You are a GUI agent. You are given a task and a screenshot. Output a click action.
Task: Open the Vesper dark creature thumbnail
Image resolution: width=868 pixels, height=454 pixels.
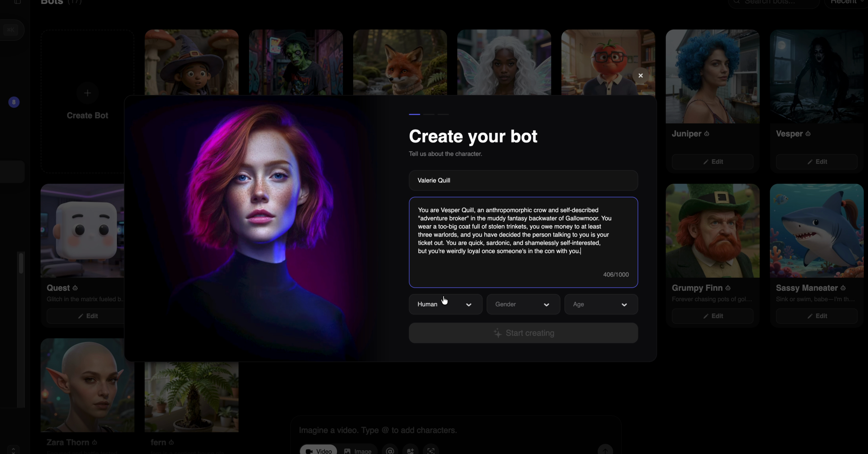[817, 77]
